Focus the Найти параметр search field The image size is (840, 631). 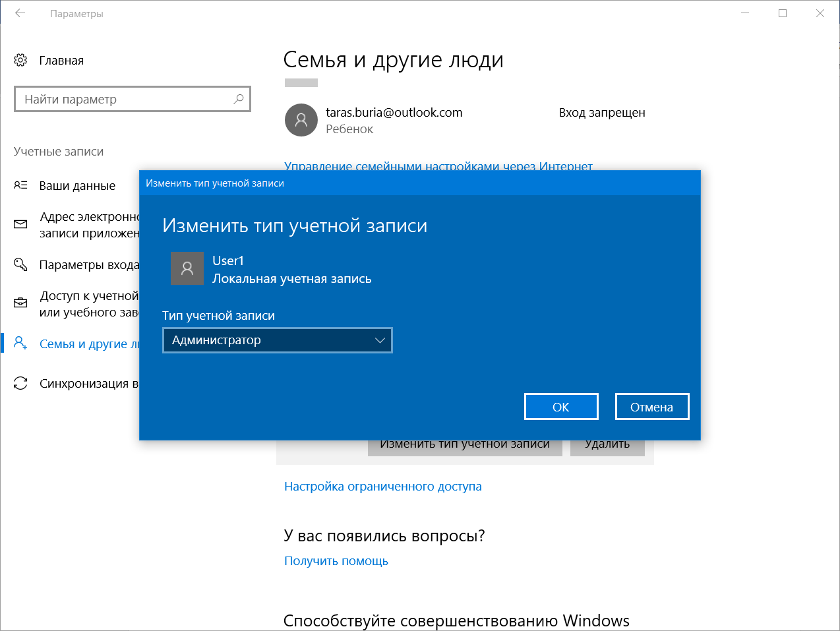pyautogui.click(x=133, y=99)
